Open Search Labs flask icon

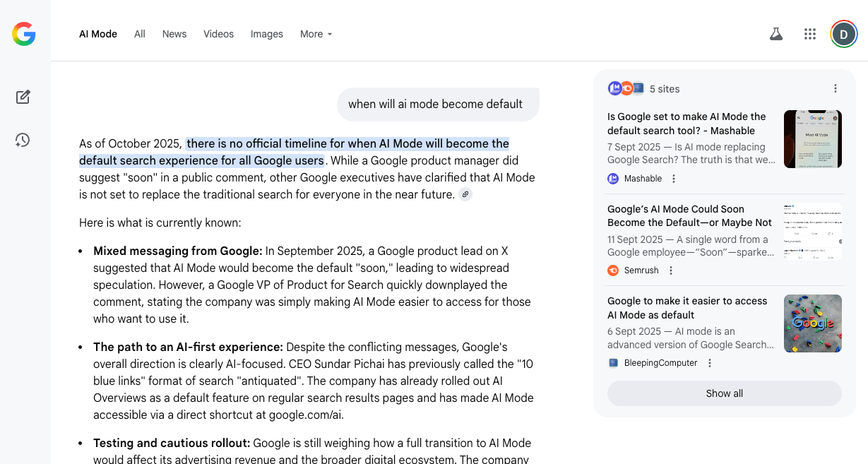click(x=776, y=34)
